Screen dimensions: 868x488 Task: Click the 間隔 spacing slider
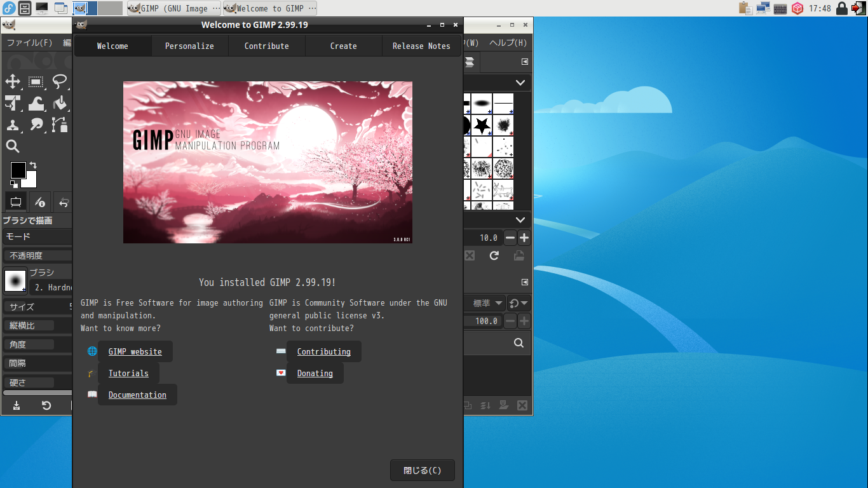pos(38,363)
